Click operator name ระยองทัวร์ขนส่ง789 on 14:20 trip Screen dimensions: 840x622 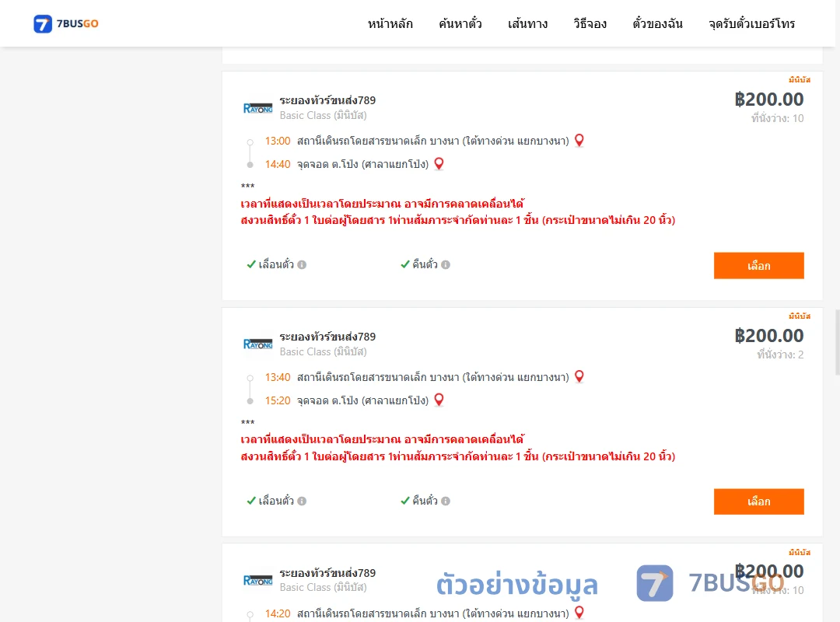[327, 573]
